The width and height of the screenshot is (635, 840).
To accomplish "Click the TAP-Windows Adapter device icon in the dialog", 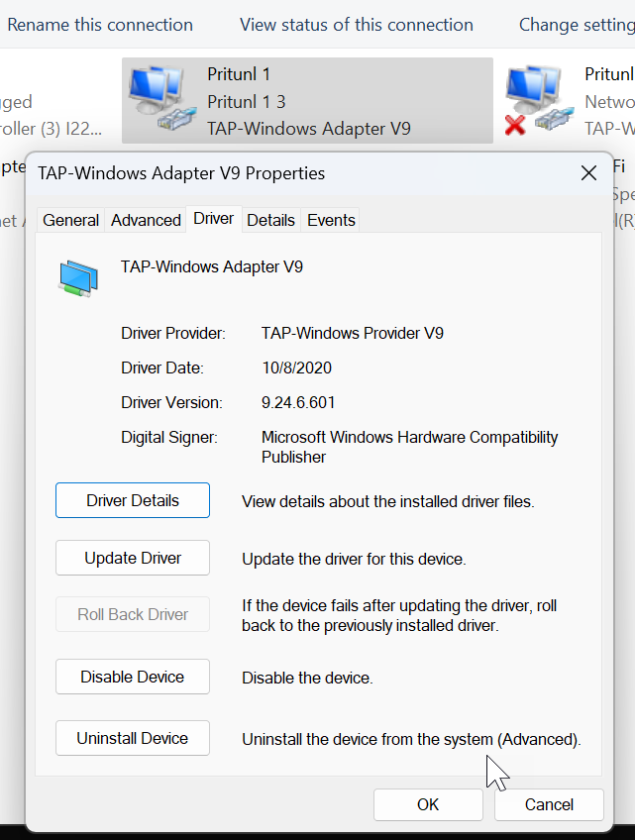I will point(78,278).
